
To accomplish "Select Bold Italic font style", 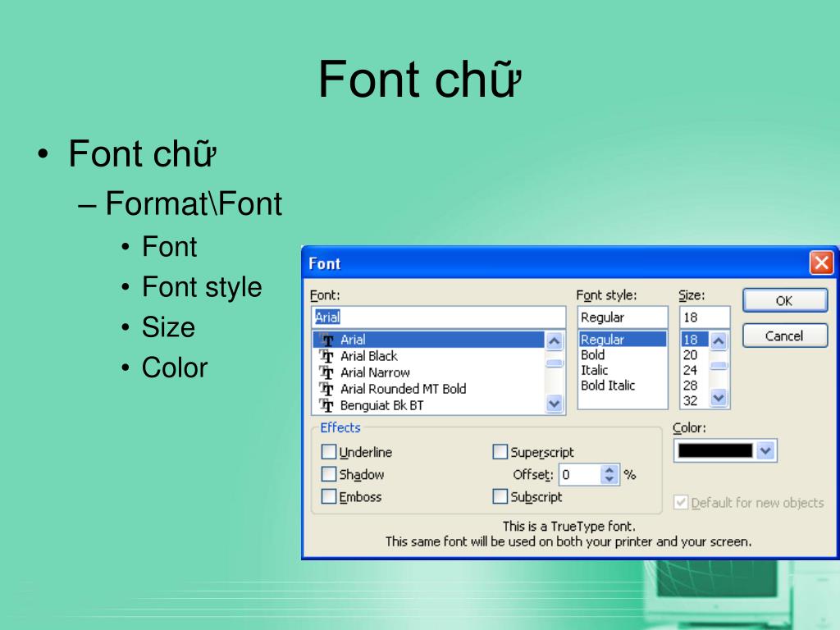I will (623, 386).
